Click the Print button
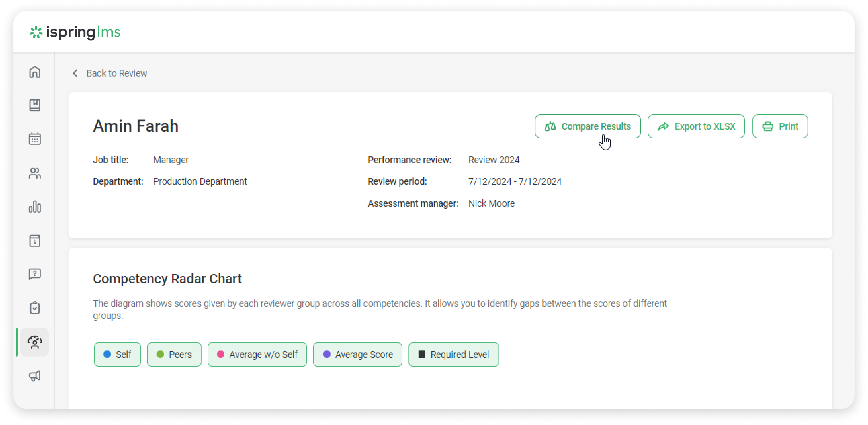 [x=780, y=126]
